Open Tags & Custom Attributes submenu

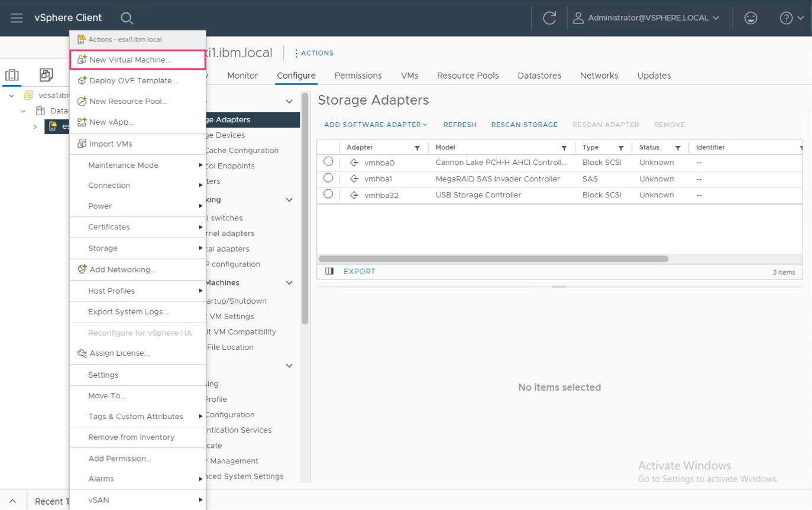point(138,416)
